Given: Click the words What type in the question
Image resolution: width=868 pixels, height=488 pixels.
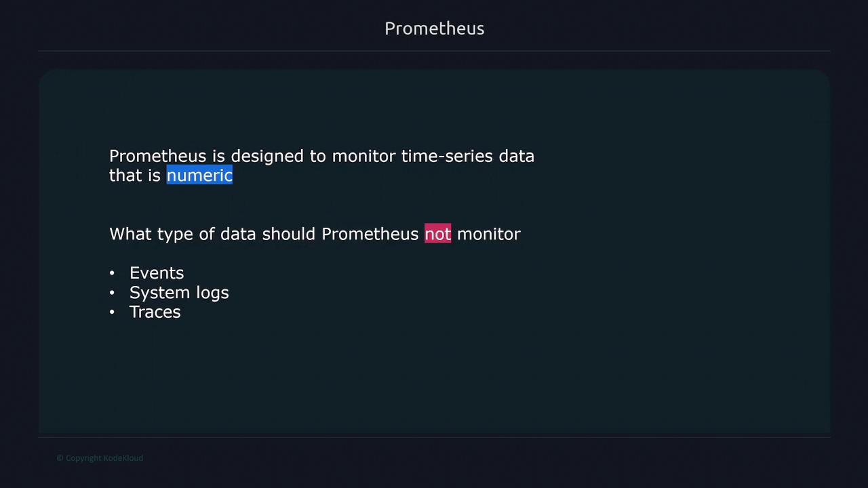Looking at the screenshot, I should (151, 234).
